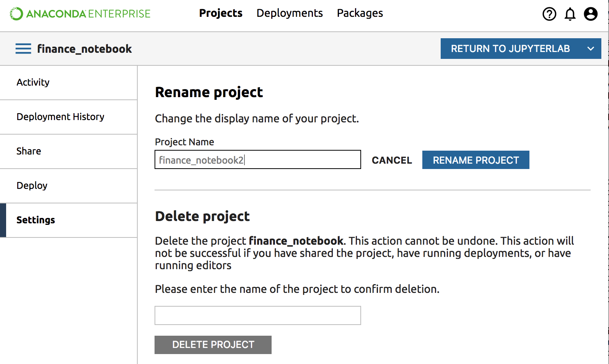
Task: Click the finance_notebook project title in header
Action: pyautogui.click(x=85, y=49)
